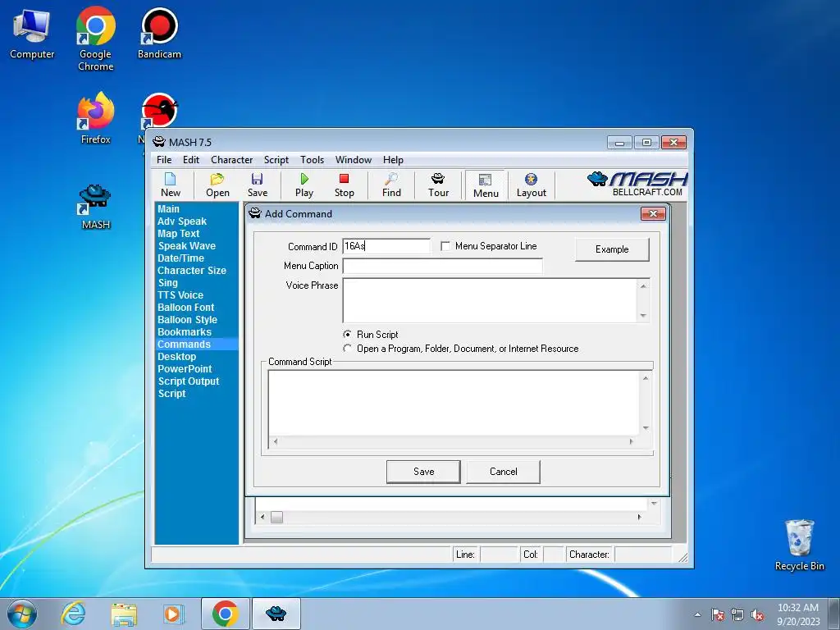Screen dimensions: 840x630
Task: Open Windows Explorer from the taskbar
Action: (x=124, y=614)
